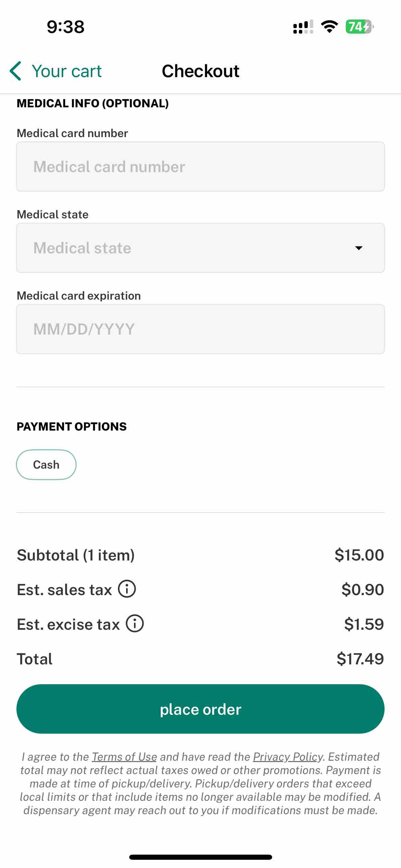
Task: Open the sales tax info icon
Action: coord(127,589)
